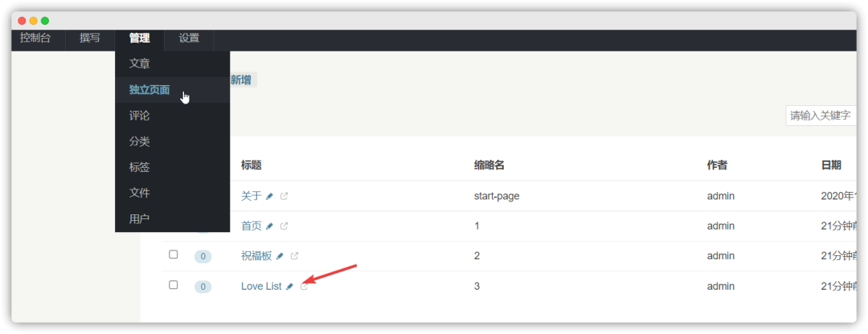Click the 作者 column header
The image size is (868, 334).
tap(718, 165)
